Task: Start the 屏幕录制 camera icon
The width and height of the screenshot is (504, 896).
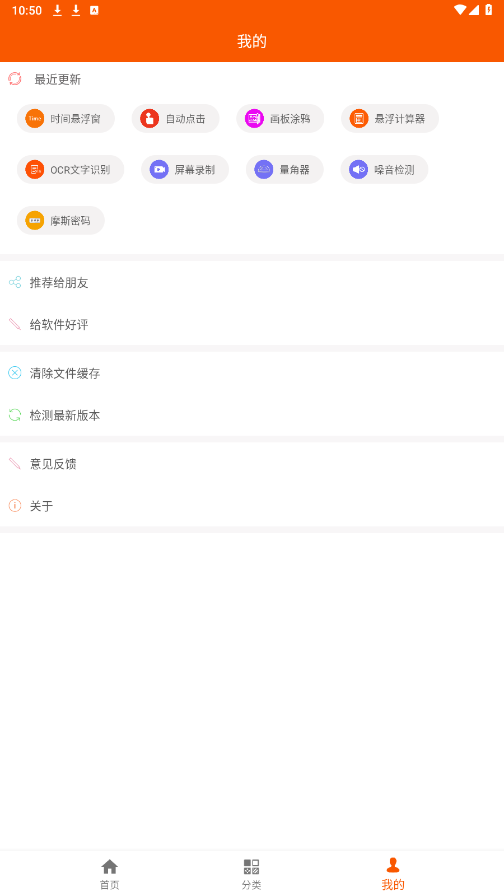Action: tap(159, 170)
